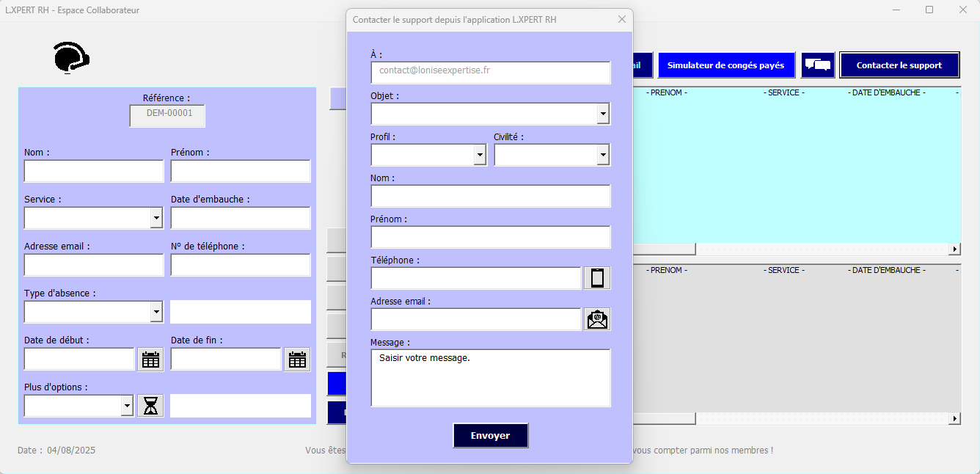Focus the dialog's Prénom input field
980x474 pixels.
[x=491, y=237]
